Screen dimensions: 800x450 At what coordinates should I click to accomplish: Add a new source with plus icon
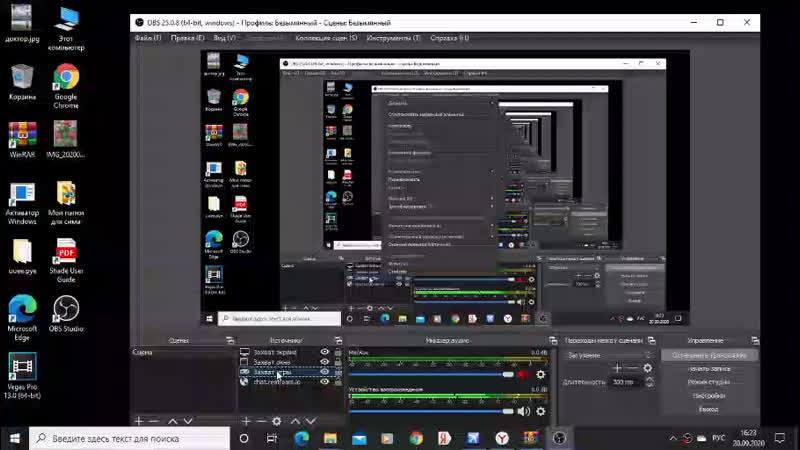click(246, 421)
